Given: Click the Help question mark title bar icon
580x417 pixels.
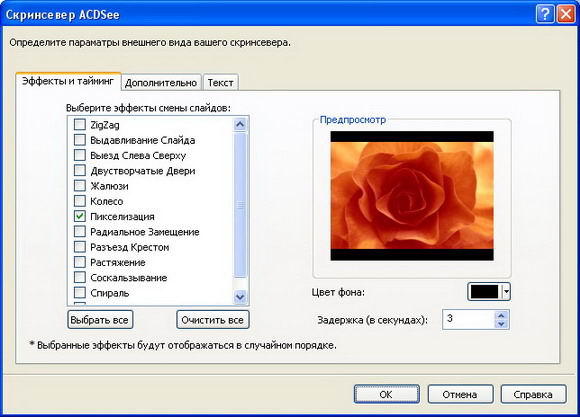Looking at the screenshot, I should coord(544,15).
